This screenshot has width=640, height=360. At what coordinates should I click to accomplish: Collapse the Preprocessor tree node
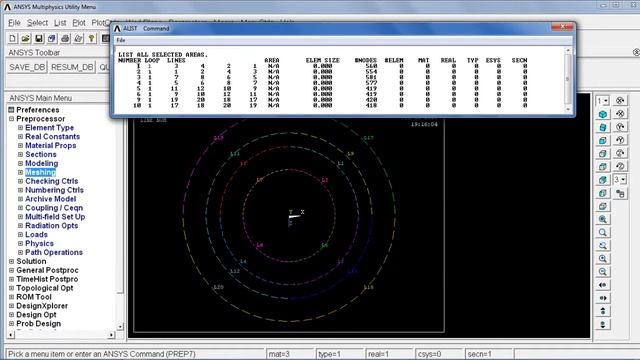pos(11,119)
